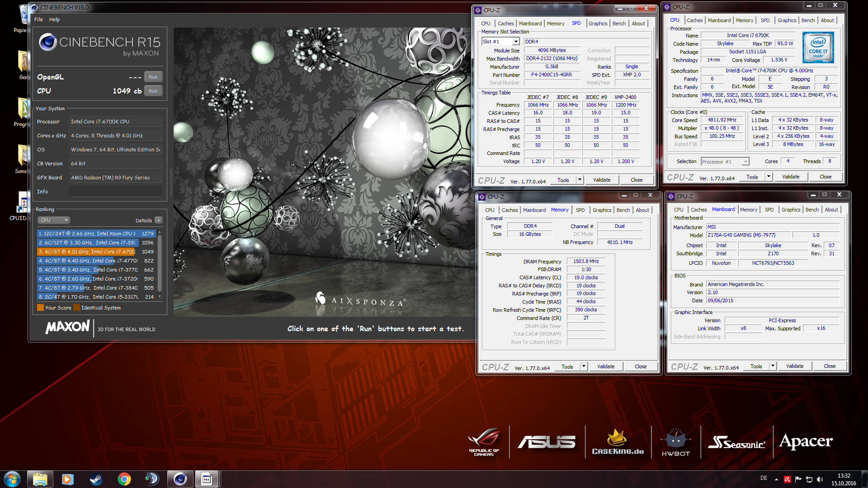Select the Papierkorb desktop icon

click(x=21, y=18)
